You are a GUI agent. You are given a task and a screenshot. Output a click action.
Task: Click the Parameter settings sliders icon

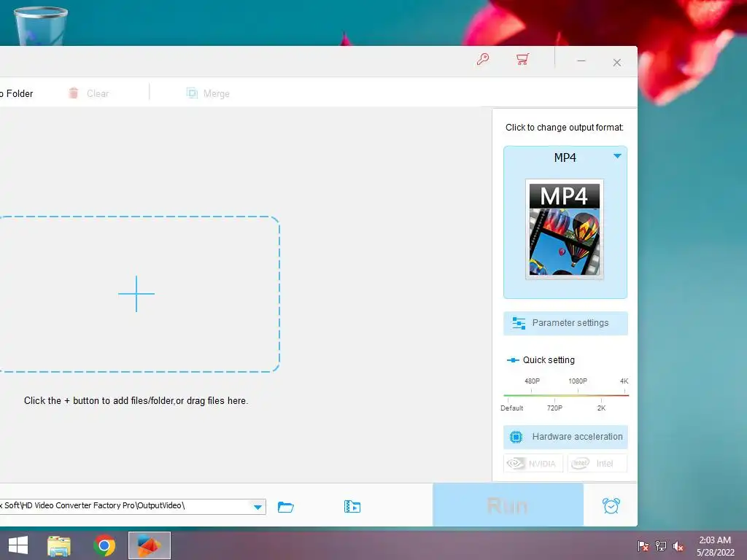pos(519,323)
